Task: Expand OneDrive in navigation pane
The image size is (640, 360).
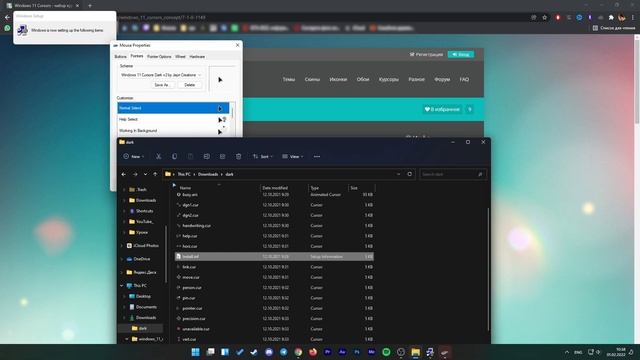Action: pyautogui.click(x=122, y=259)
